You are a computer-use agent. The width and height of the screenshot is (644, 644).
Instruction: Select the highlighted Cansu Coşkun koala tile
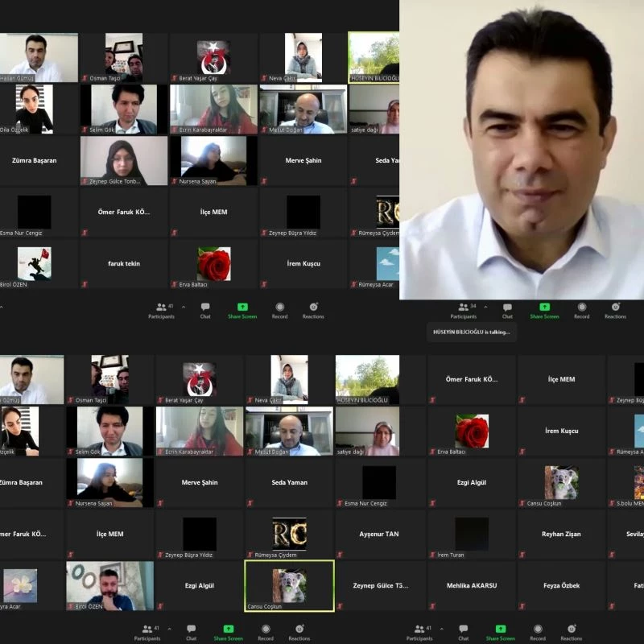point(289,585)
